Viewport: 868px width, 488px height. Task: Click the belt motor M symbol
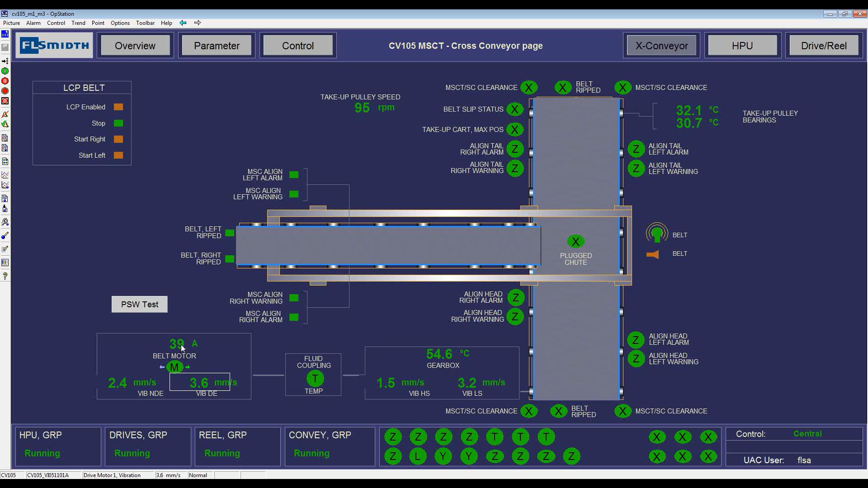(x=175, y=367)
